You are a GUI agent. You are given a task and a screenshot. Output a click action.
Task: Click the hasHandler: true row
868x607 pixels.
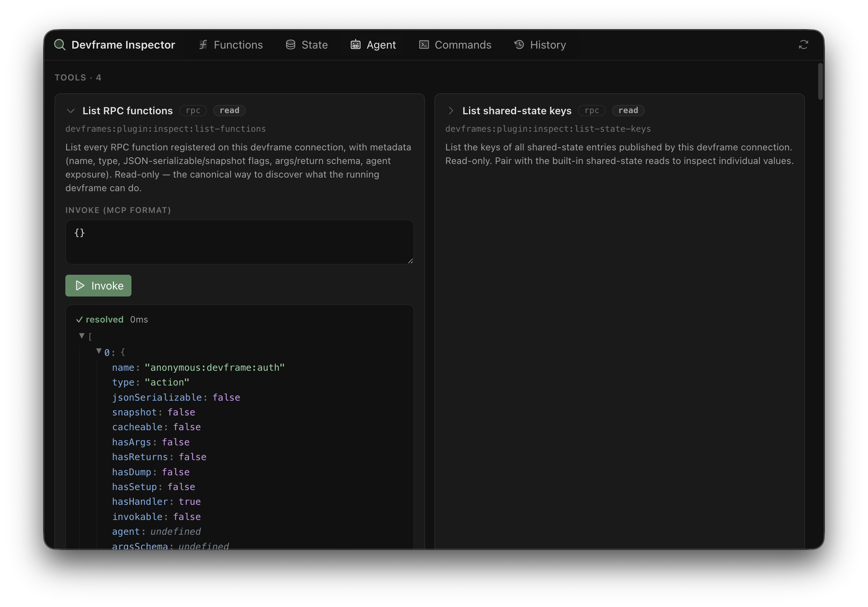[x=156, y=502]
